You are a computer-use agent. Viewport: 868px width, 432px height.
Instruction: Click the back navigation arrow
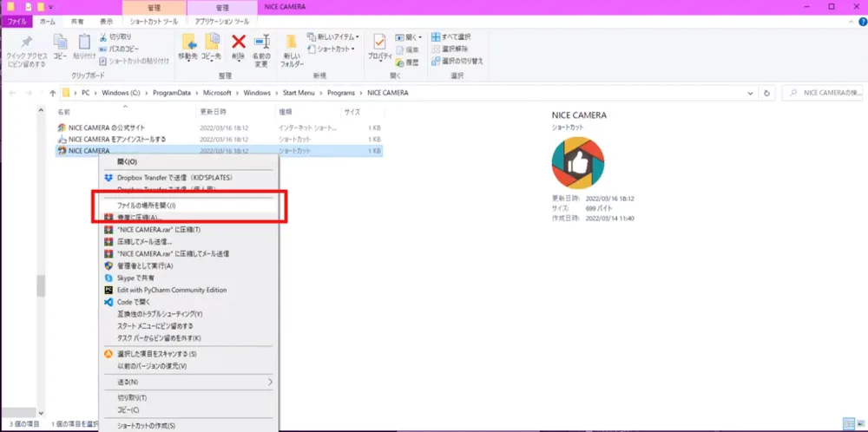[13, 93]
